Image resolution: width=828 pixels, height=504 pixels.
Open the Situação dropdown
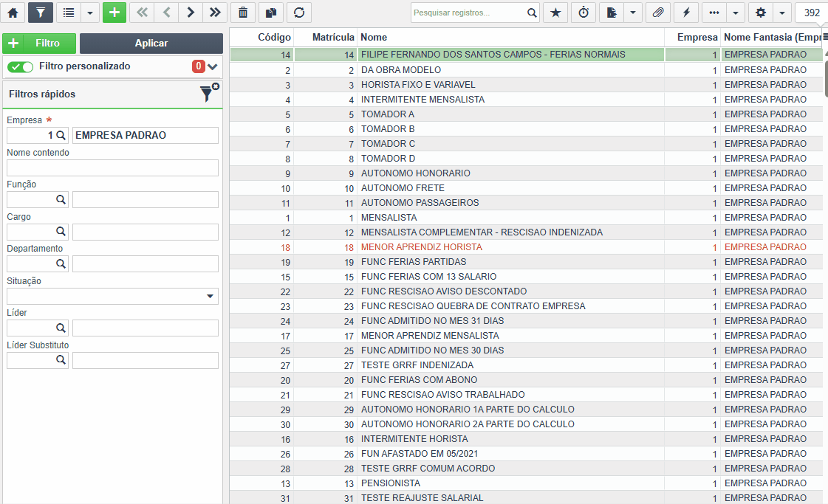click(112, 296)
